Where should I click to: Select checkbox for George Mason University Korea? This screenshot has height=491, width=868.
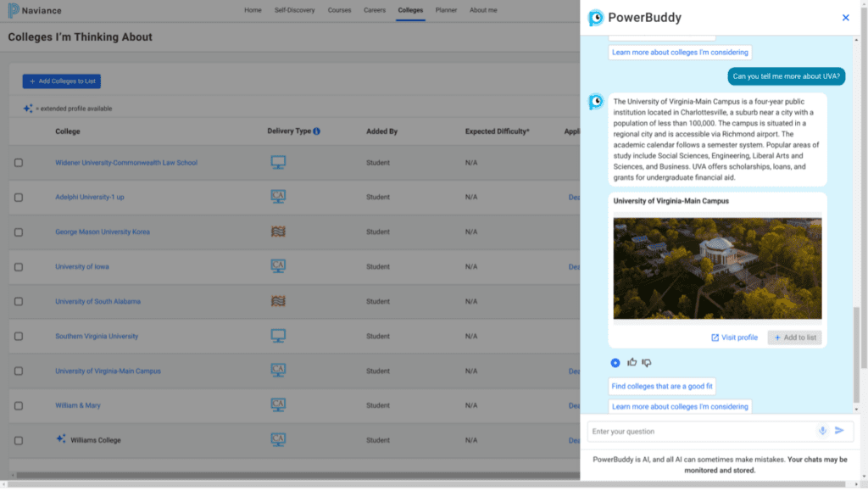[19, 232]
